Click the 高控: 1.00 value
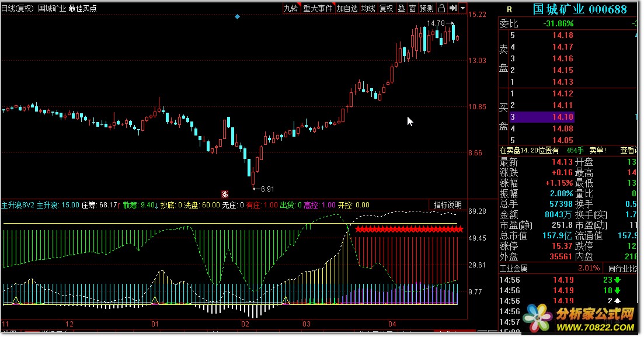Image resolution: width=644 pixels, height=337 pixels. (319, 205)
